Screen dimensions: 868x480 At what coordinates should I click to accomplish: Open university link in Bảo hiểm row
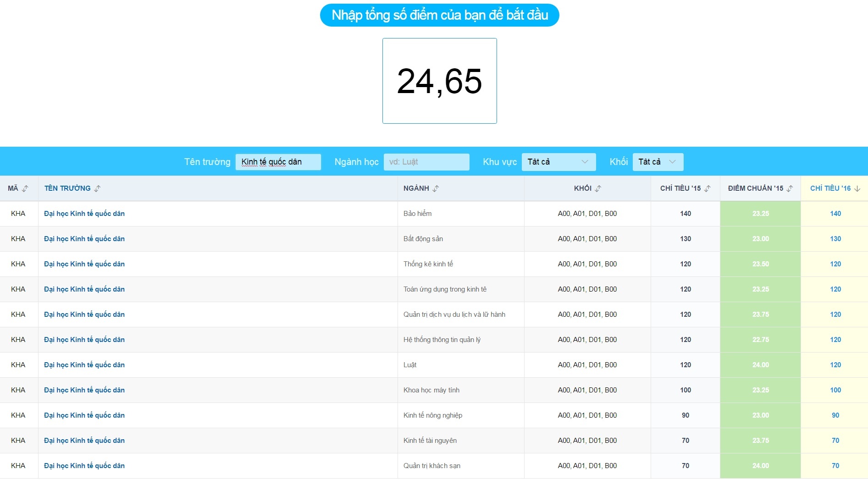pos(84,214)
